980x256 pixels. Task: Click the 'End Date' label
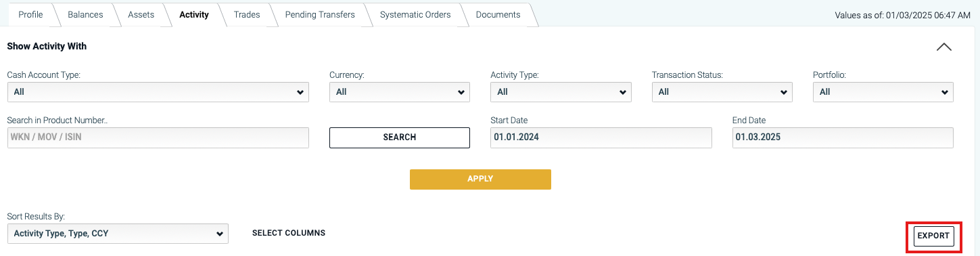[x=749, y=121]
